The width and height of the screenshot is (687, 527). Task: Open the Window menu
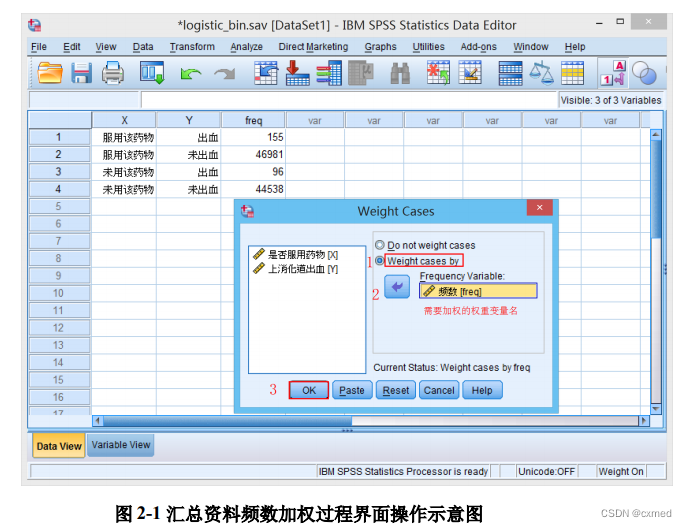tap(531, 47)
